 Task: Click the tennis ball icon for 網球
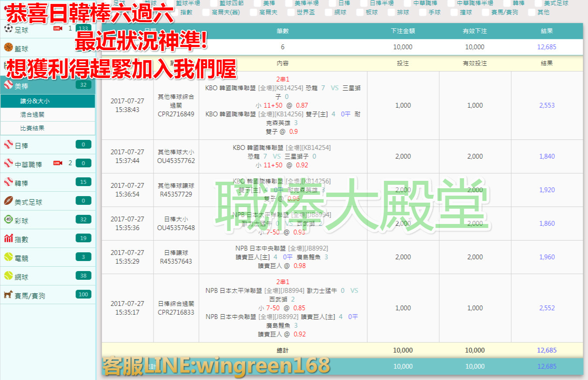[x=8, y=276]
